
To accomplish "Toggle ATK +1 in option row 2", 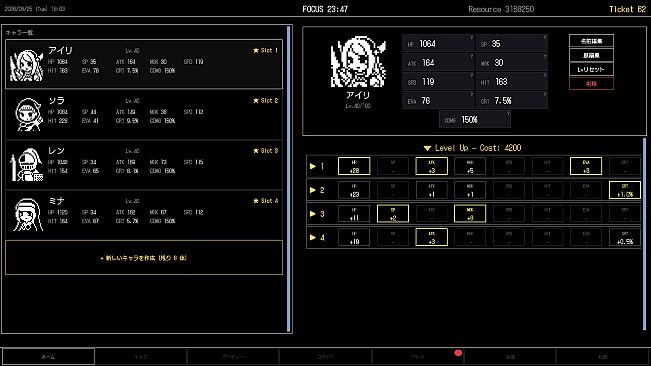I will point(431,190).
